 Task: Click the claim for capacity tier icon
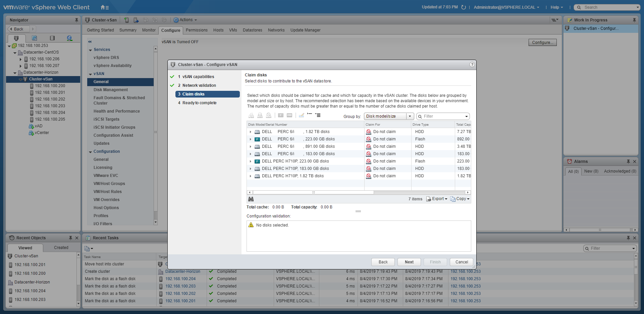(260, 115)
